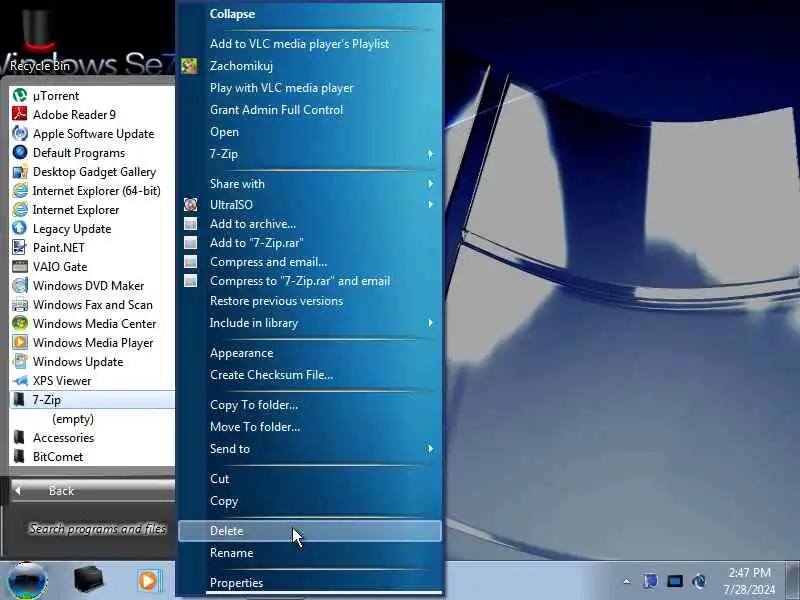The width and height of the screenshot is (800, 600).
Task: Expand the Share with submenu arrow
Action: [x=431, y=184]
